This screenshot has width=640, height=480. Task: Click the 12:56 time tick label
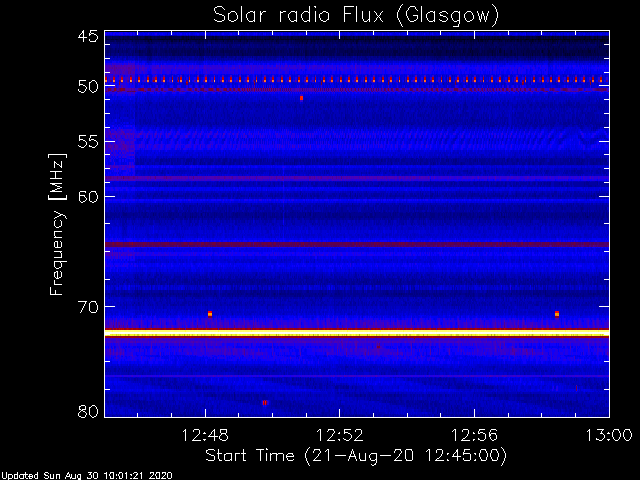474,435
